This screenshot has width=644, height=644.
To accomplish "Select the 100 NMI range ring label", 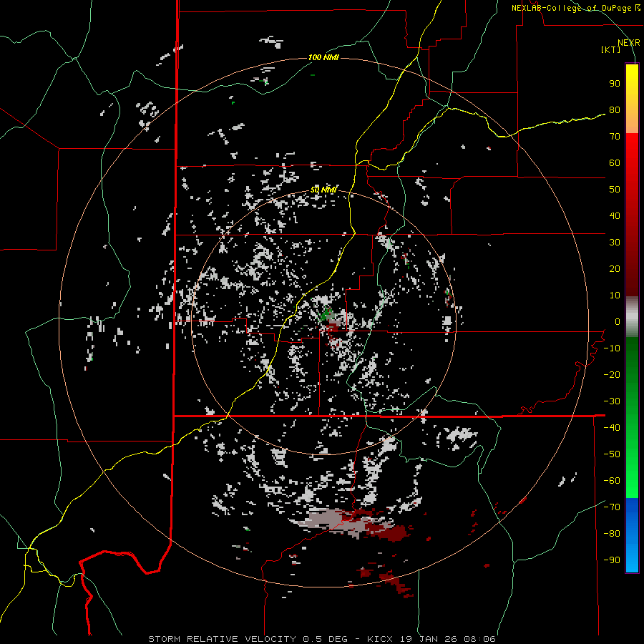I will click(323, 57).
